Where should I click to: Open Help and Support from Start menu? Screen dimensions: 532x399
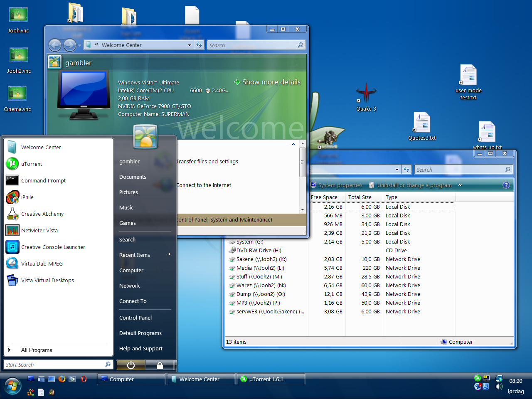pyautogui.click(x=141, y=348)
